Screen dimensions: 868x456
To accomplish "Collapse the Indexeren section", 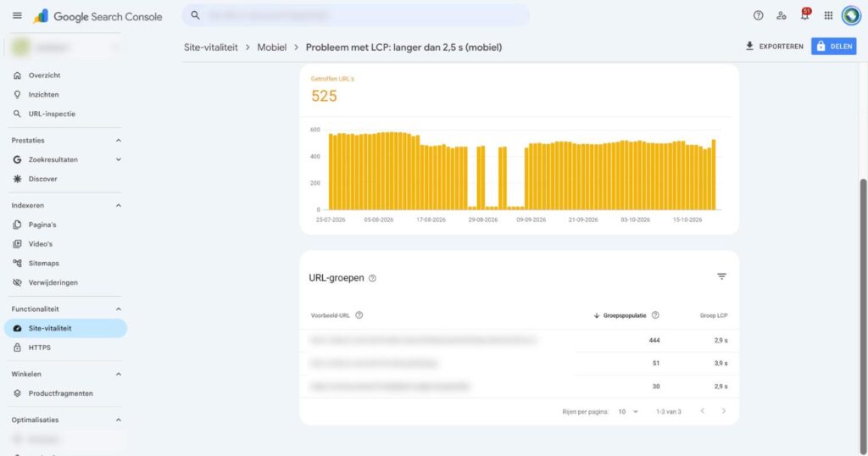I will (118, 205).
